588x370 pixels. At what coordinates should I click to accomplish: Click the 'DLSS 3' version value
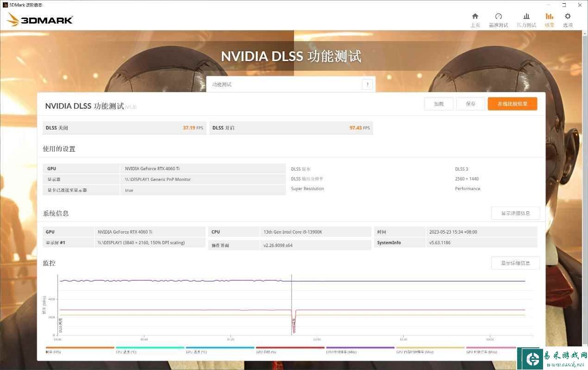click(x=462, y=169)
